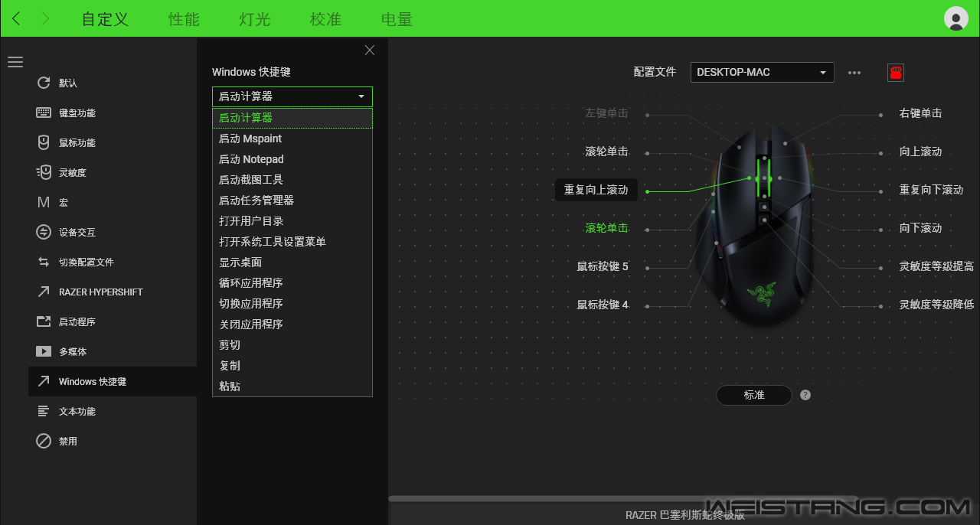The width and height of the screenshot is (980, 525).
Task: Select 启动任务管理器 from the list
Action: coord(256,201)
